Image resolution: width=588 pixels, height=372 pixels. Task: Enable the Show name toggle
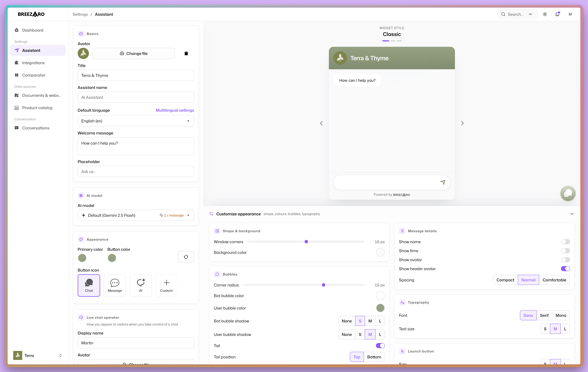point(565,242)
